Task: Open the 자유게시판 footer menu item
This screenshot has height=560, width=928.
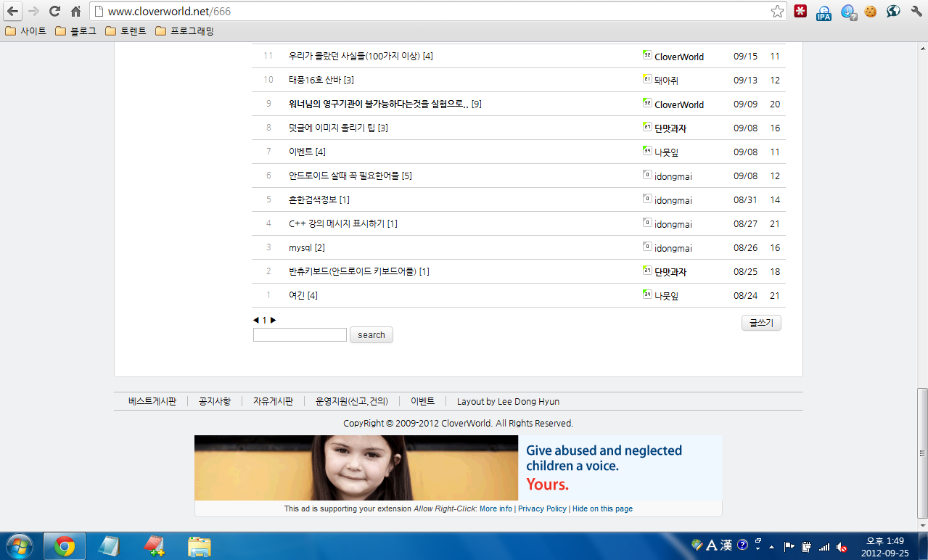Action: 273,401
